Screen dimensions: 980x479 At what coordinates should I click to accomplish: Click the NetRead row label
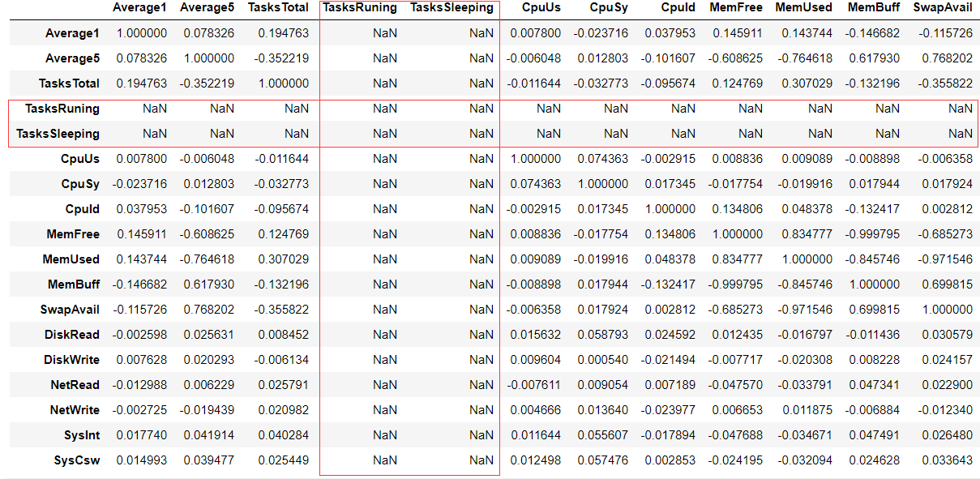pos(76,385)
